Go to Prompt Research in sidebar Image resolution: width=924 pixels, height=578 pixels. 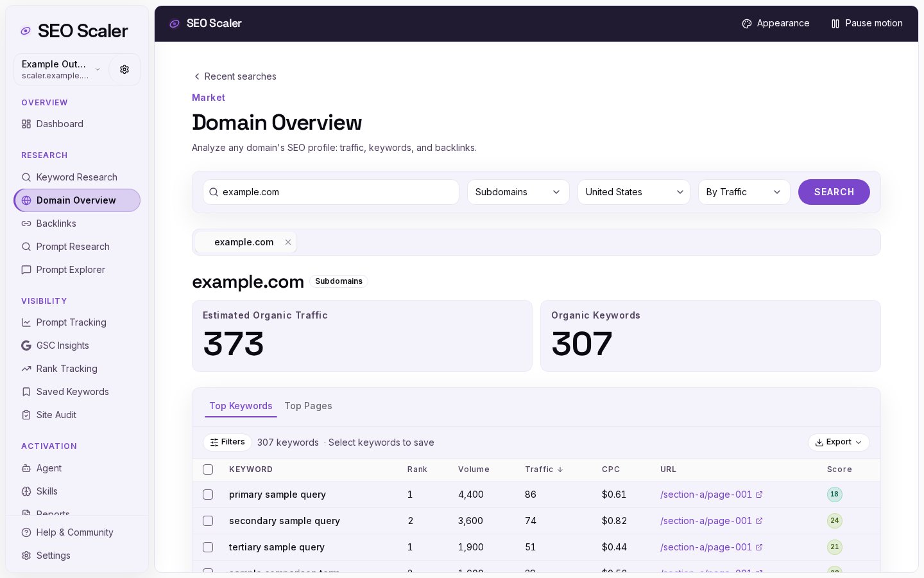click(x=77, y=247)
